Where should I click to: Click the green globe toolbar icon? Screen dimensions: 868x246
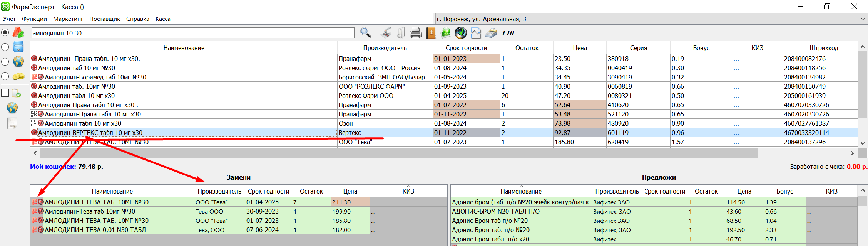tap(446, 33)
